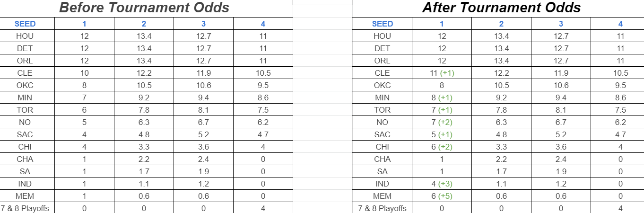Select column header 4 in the Before table
Image resolution: width=644 pixels, height=213 pixels.
263,24
